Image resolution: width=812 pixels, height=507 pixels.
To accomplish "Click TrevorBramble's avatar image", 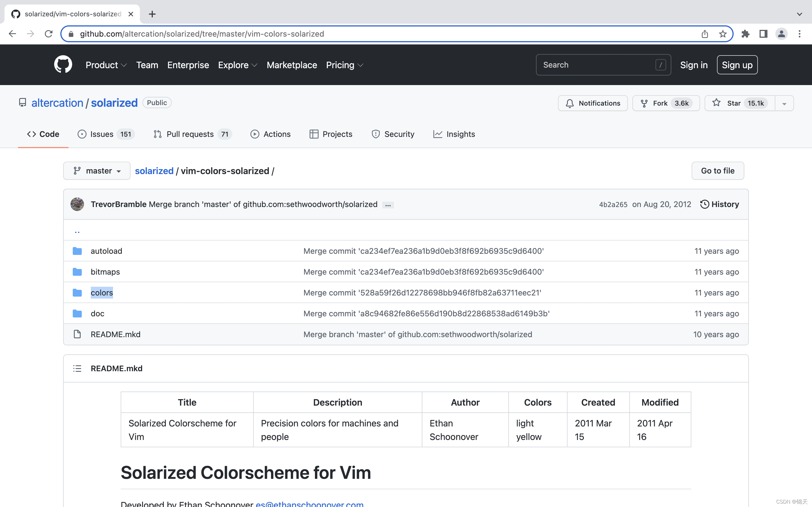I will coord(77,204).
